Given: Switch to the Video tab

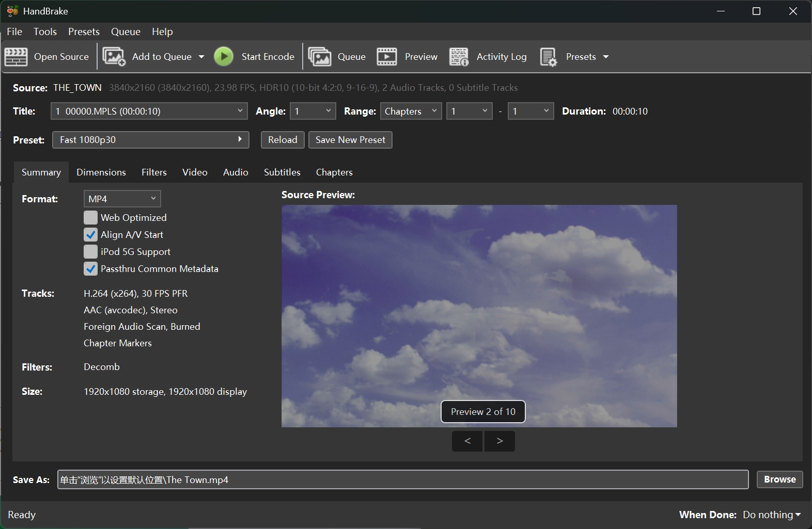Looking at the screenshot, I should (195, 172).
